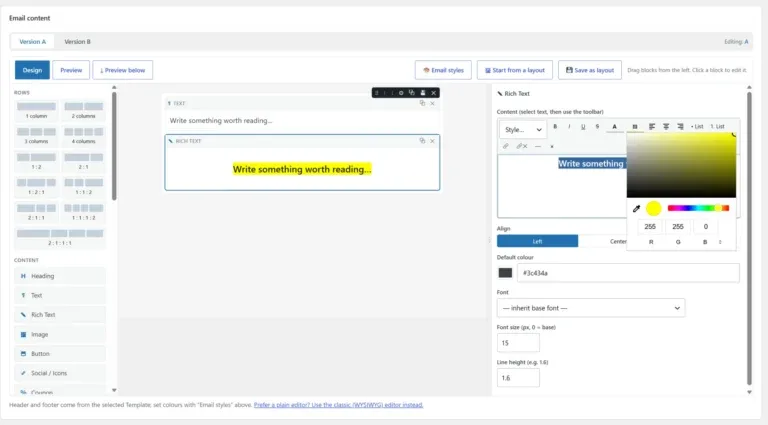The height and width of the screenshot is (425, 768).
Task: Click the Font size input field
Action: tap(518, 343)
